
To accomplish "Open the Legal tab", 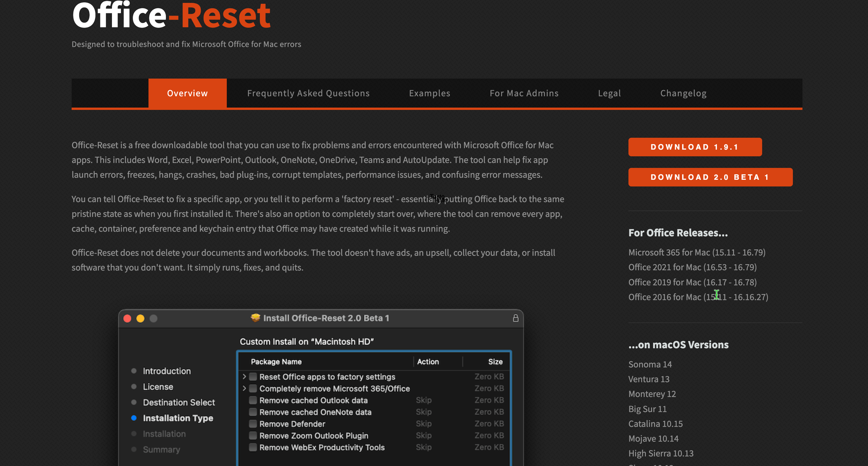I will tap(609, 93).
